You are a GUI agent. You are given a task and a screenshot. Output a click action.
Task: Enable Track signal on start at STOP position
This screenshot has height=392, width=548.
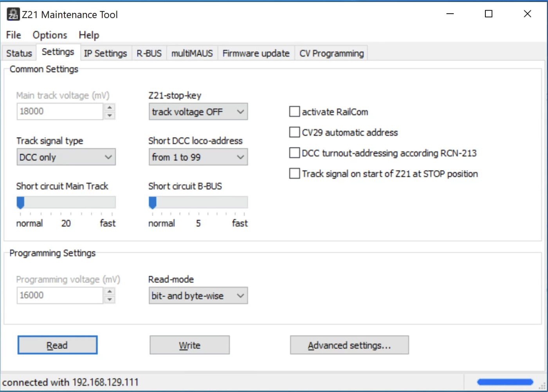click(x=294, y=174)
